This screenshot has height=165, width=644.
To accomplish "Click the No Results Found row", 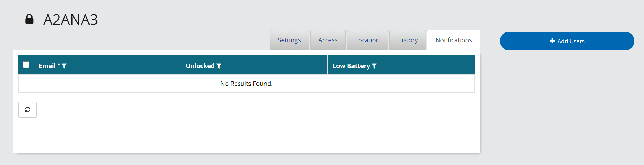I will tap(246, 84).
